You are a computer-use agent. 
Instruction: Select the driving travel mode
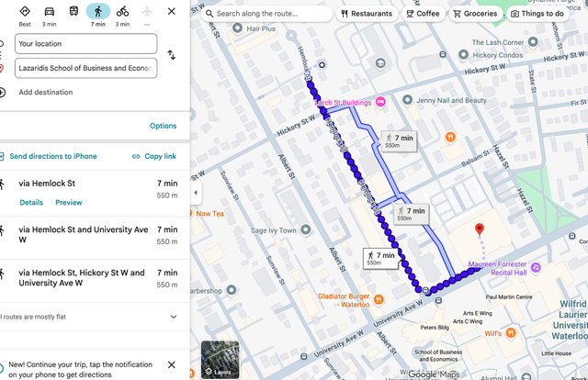(x=50, y=13)
